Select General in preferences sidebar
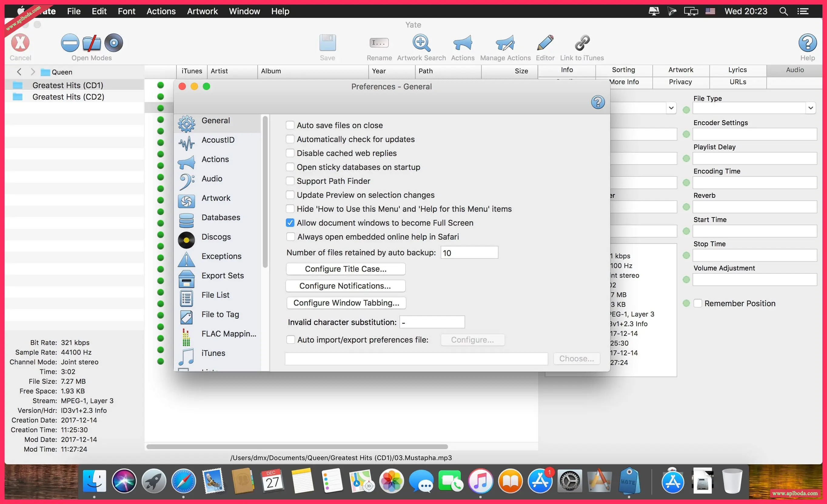Screen dimensions: 827x504 (217, 123)
